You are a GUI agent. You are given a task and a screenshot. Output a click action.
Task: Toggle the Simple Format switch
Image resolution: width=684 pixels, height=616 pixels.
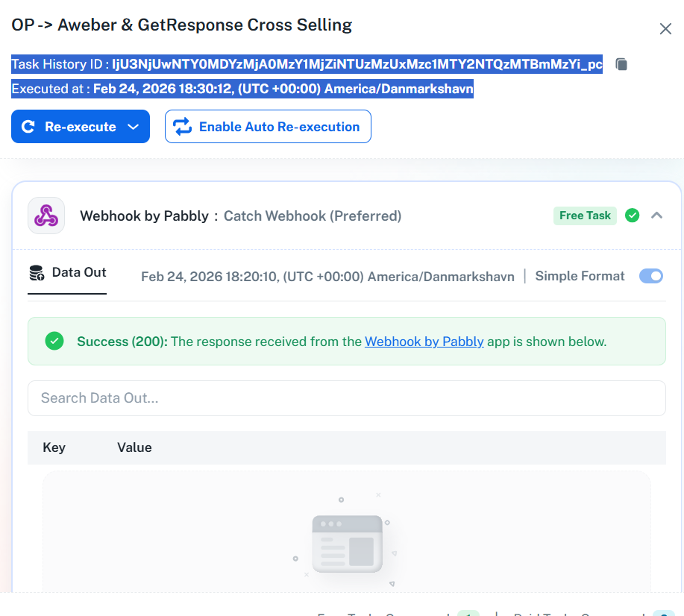(651, 276)
